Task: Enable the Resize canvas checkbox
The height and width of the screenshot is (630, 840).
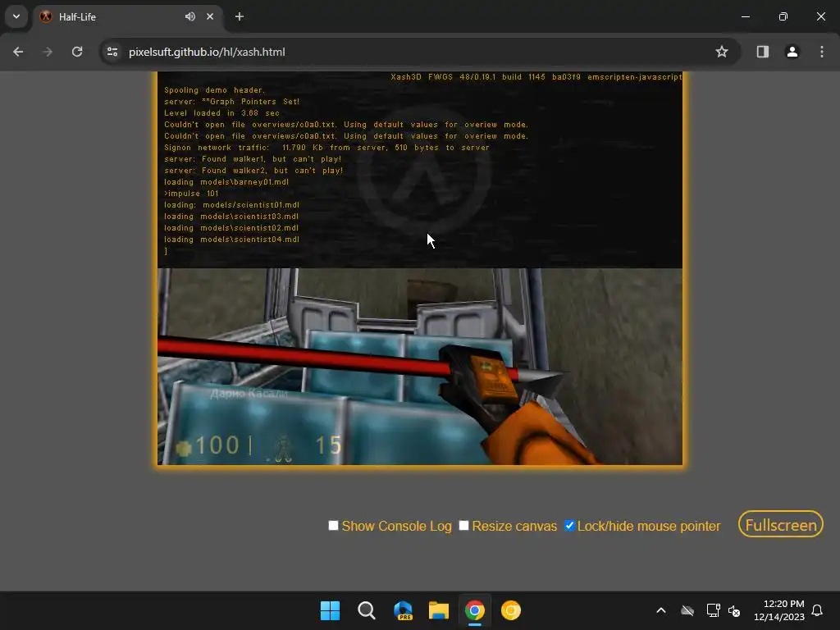Action: [464, 526]
